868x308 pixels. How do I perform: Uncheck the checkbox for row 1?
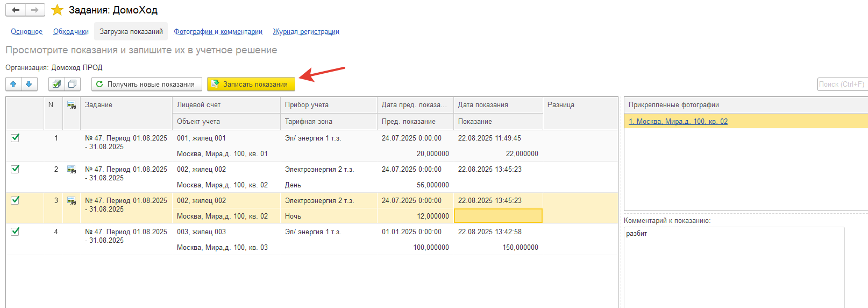tap(15, 138)
